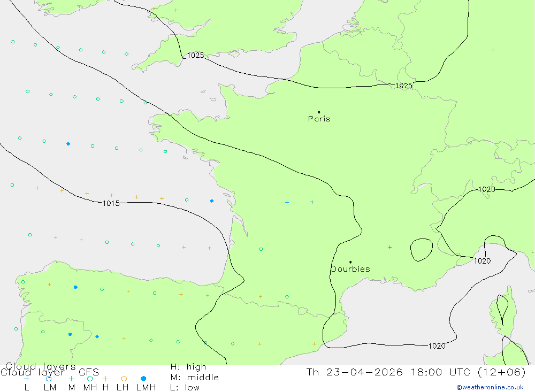The width and height of the screenshot is (535, 392).
Task: Click the 'LMH' legend caption
Action: 146,388
